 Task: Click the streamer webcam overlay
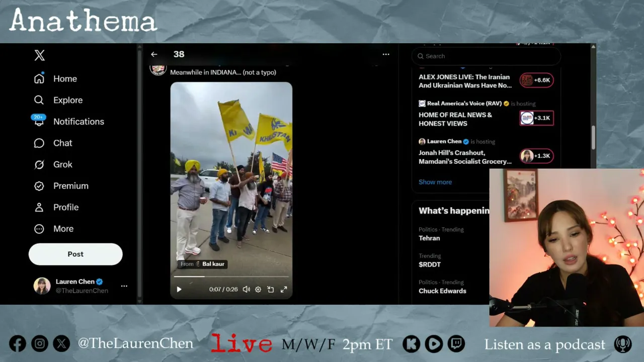click(567, 248)
